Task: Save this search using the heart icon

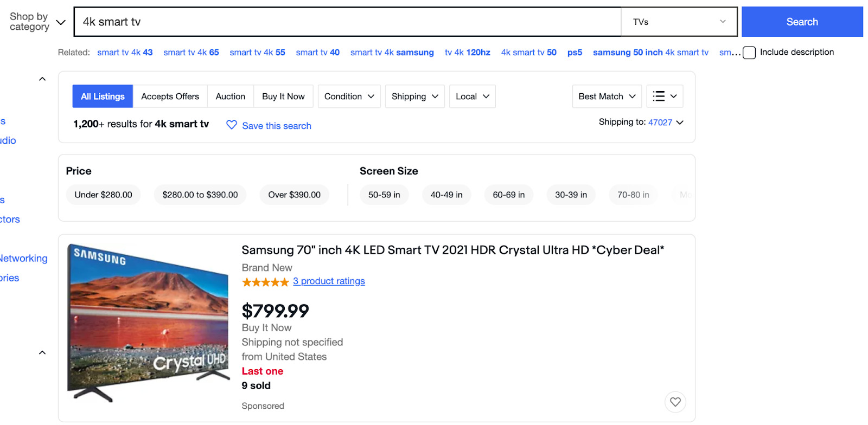Action: tap(232, 125)
